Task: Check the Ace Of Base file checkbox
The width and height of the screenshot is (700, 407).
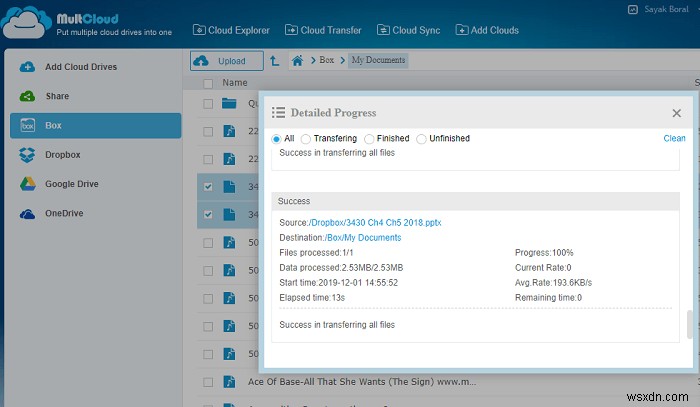Action: tap(208, 382)
